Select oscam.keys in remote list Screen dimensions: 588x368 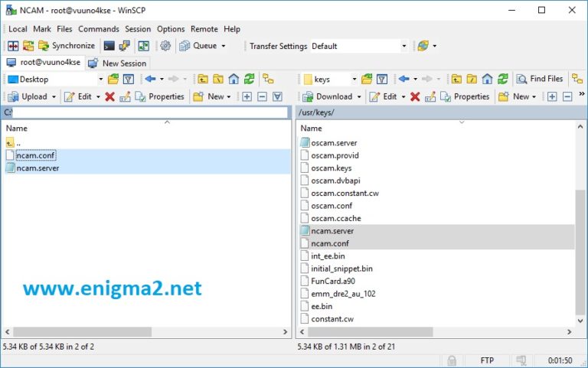(x=331, y=168)
